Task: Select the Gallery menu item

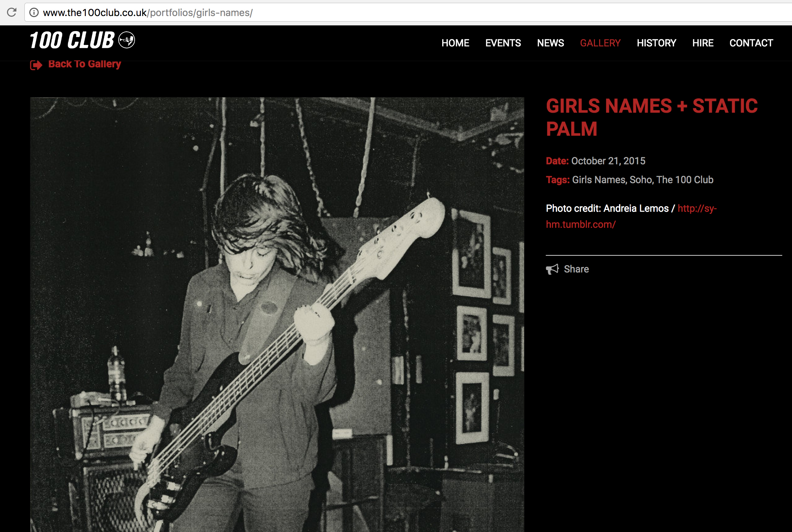Action: (x=600, y=43)
